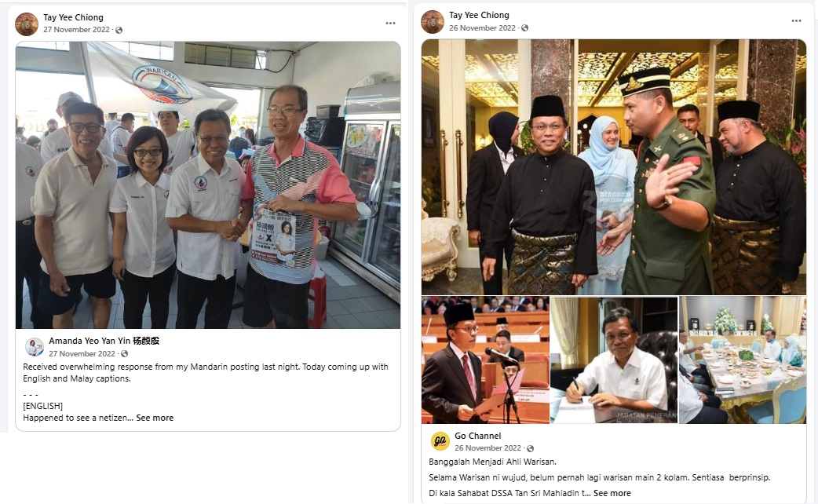This screenshot has width=818, height=504.
Task: Click Amanda Yeo Yan Yin's profile picture
Action: coord(35,347)
